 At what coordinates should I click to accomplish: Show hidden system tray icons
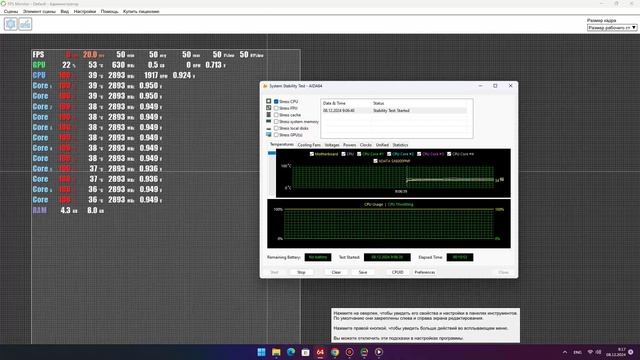point(565,352)
